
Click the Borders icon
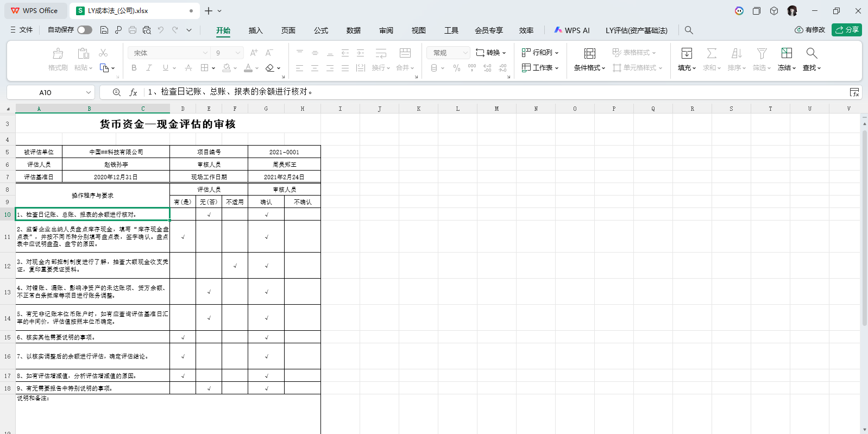[x=204, y=68]
